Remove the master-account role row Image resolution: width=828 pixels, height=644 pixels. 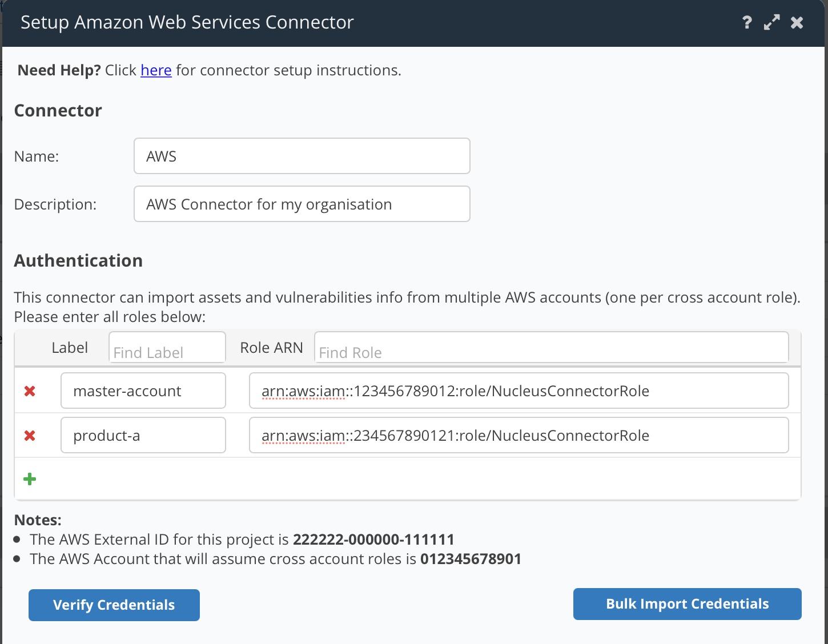(x=30, y=391)
